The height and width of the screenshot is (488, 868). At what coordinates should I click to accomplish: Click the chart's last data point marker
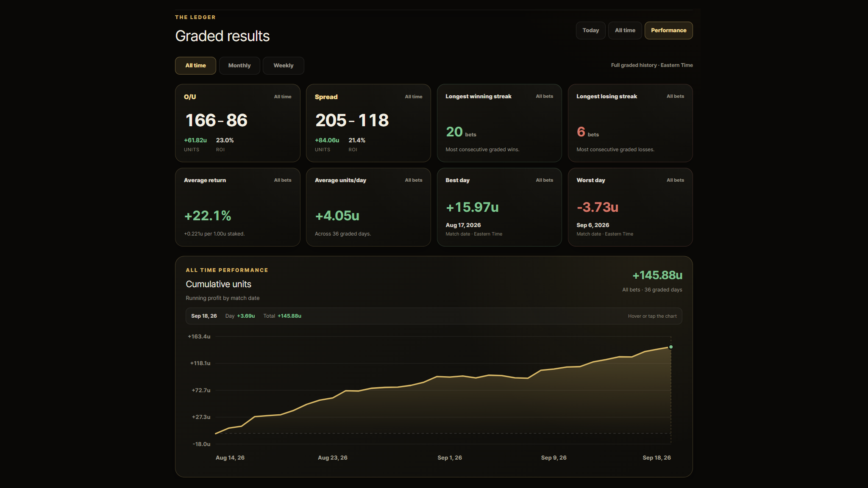tap(671, 347)
